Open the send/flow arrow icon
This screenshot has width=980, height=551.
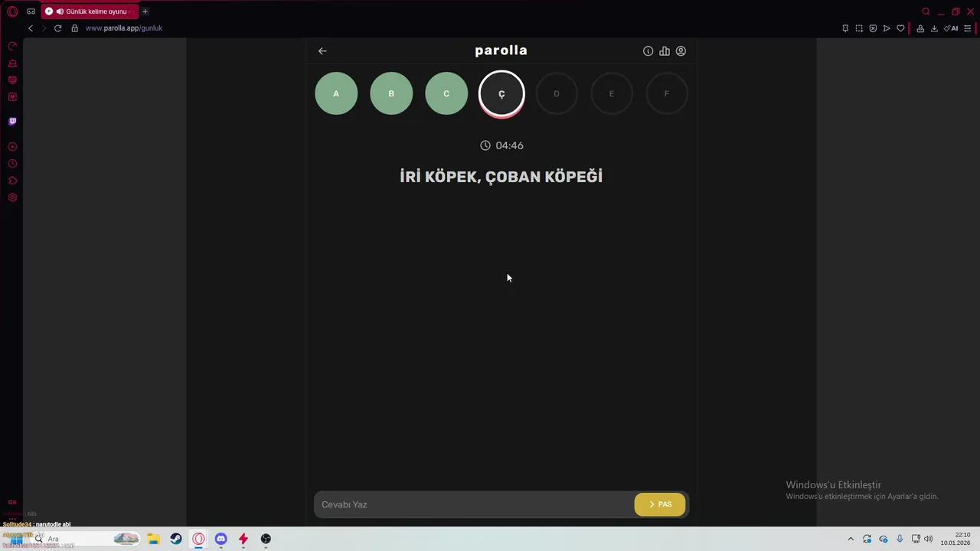887,28
